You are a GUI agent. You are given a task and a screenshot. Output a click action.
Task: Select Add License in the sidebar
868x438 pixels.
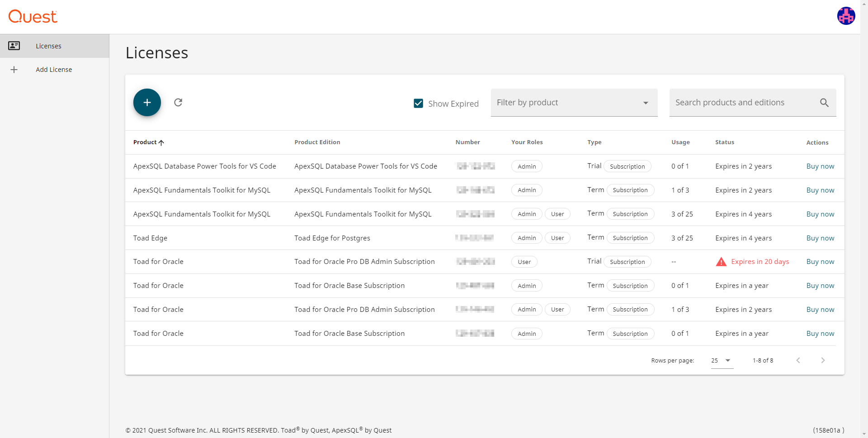point(54,70)
